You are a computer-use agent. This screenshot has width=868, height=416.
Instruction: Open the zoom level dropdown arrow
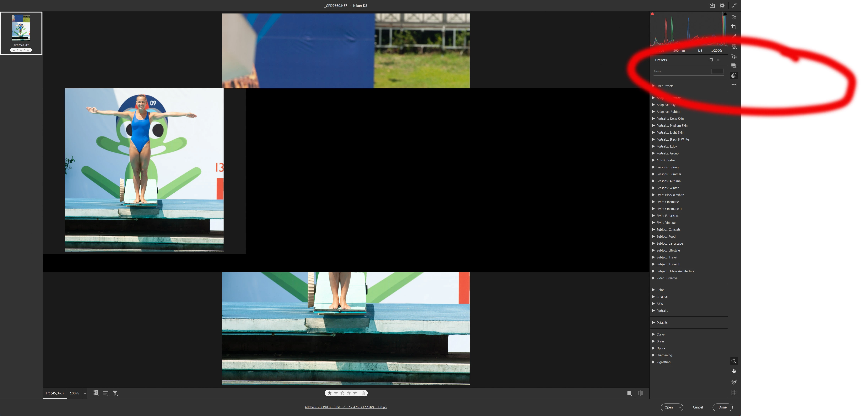click(x=85, y=393)
